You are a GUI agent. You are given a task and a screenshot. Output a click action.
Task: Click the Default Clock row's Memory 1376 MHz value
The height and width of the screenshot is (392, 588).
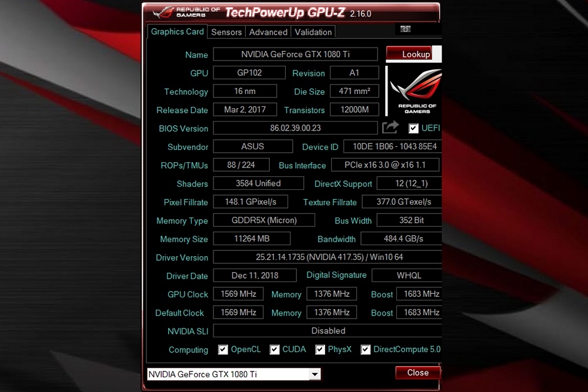coord(332,312)
